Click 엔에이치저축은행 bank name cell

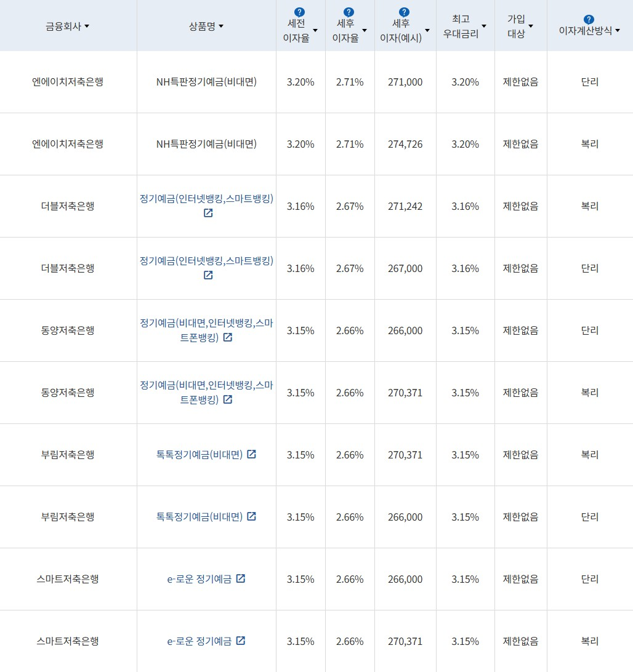click(68, 82)
